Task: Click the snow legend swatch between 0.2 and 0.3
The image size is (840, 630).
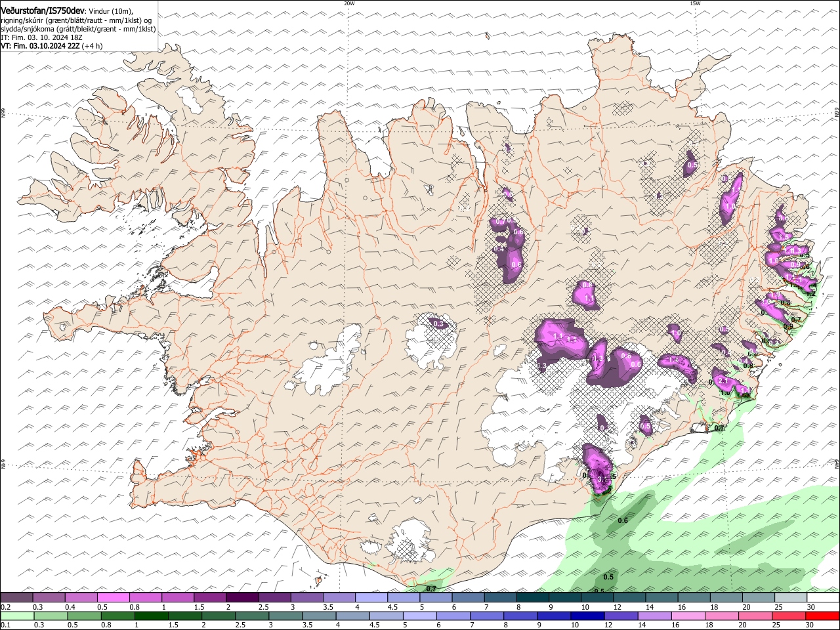Action: tap(16, 597)
